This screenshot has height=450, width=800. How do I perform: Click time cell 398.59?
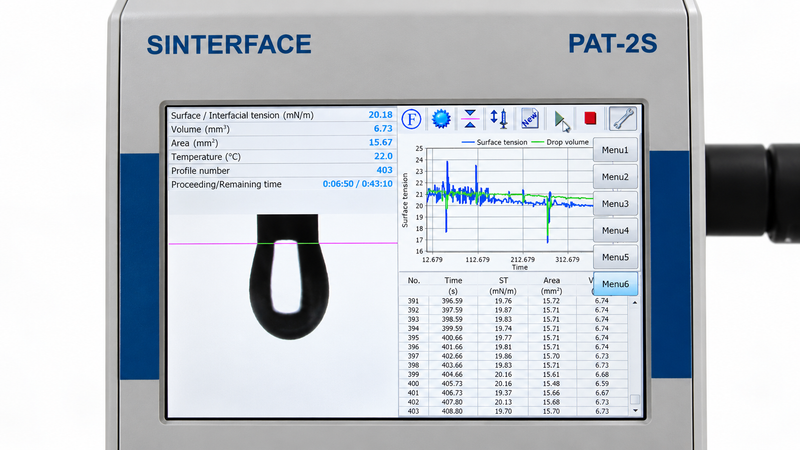point(452,319)
